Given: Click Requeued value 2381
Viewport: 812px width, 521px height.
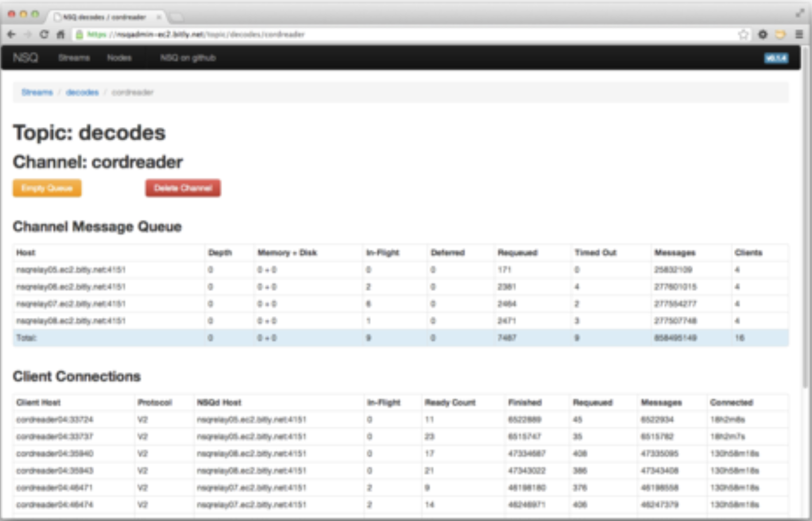Looking at the screenshot, I should click(x=506, y=287).
